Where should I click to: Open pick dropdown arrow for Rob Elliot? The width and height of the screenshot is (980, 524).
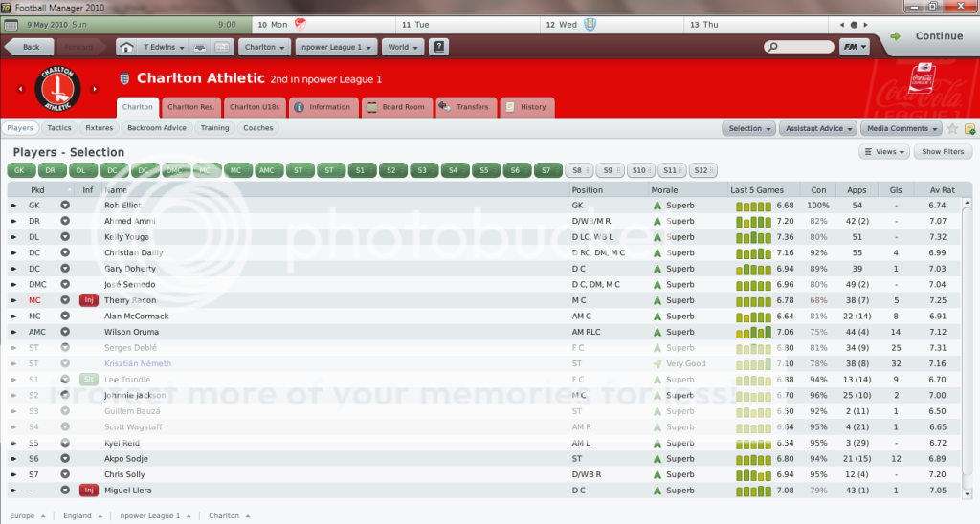[x=65, y=205]
